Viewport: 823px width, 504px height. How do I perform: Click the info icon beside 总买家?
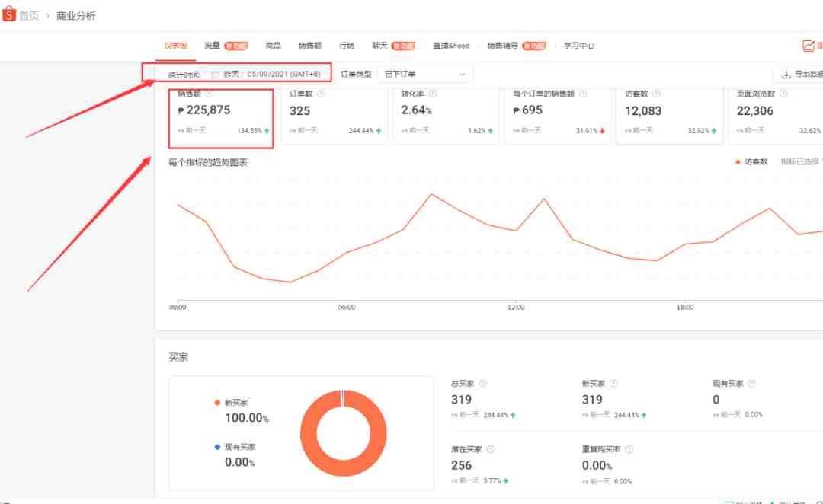(483, 384)
